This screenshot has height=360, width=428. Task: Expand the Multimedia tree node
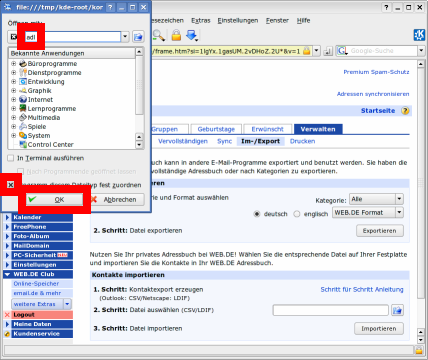13,117
